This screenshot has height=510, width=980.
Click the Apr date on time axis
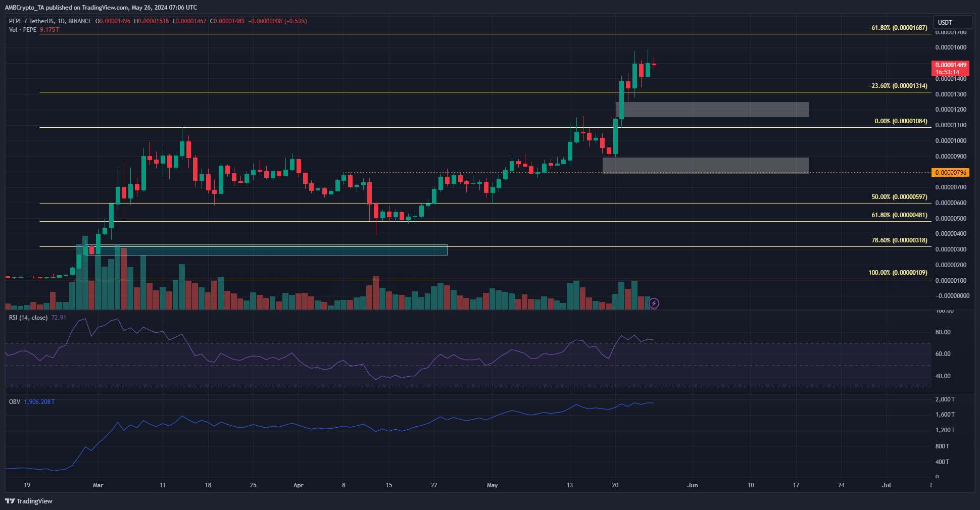pos(299,485)
